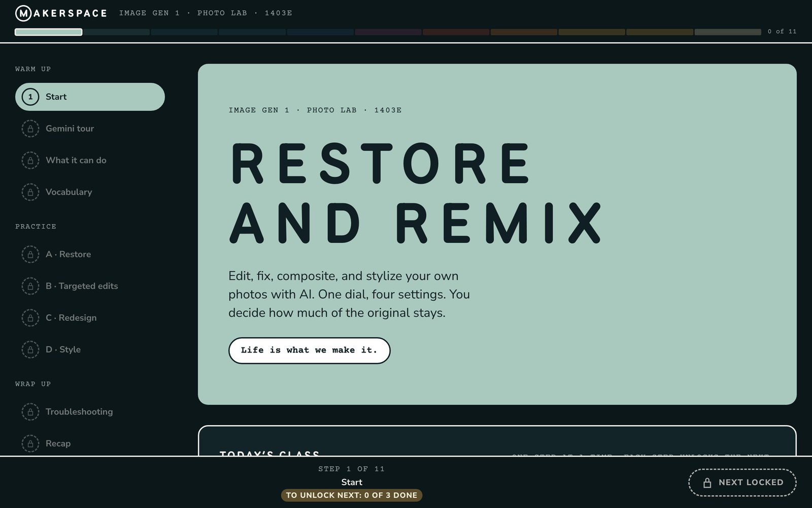The width and height of the screenshot is (812, 508).
Task: Click the lock icon beside Gemini tour
Action: 30,129
